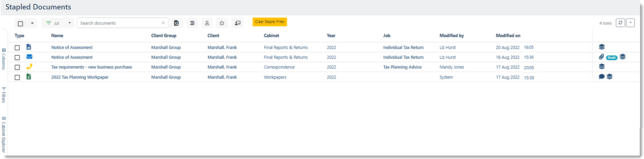This screenshot has height=159, width=644.
Task: Click the assigned-user screen icon in toolbar
Action: pos(237,23)
